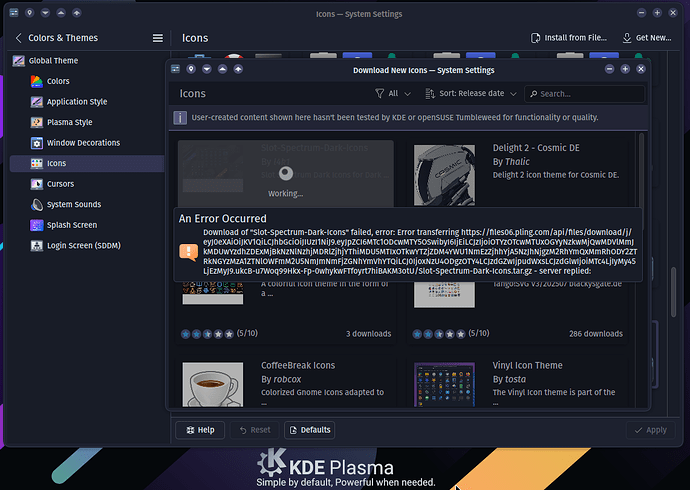Open the Cursors settings page
690x490 pixels.
[x=60, y=184]
